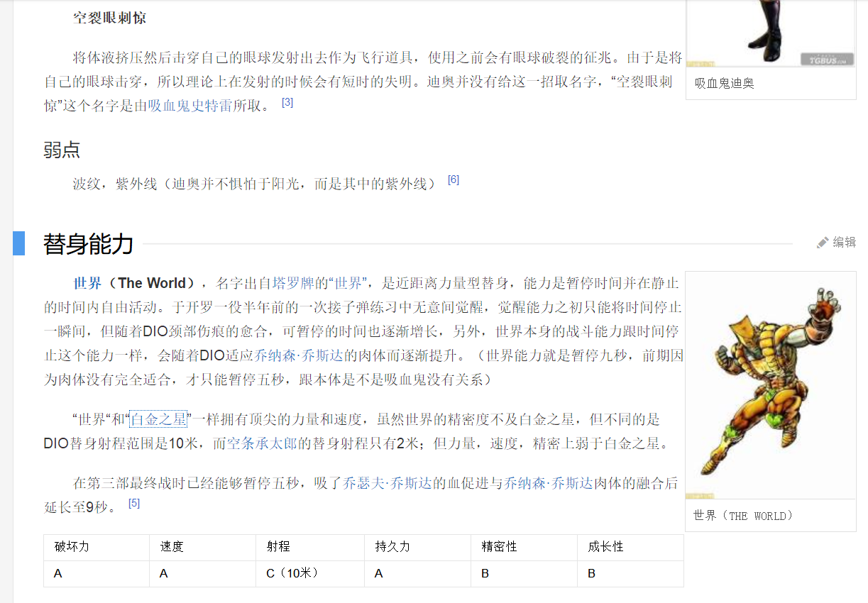Follow the bold 世界 link before (The World)
The width and height of the screenshot is (868, 603).
[88, 283]
